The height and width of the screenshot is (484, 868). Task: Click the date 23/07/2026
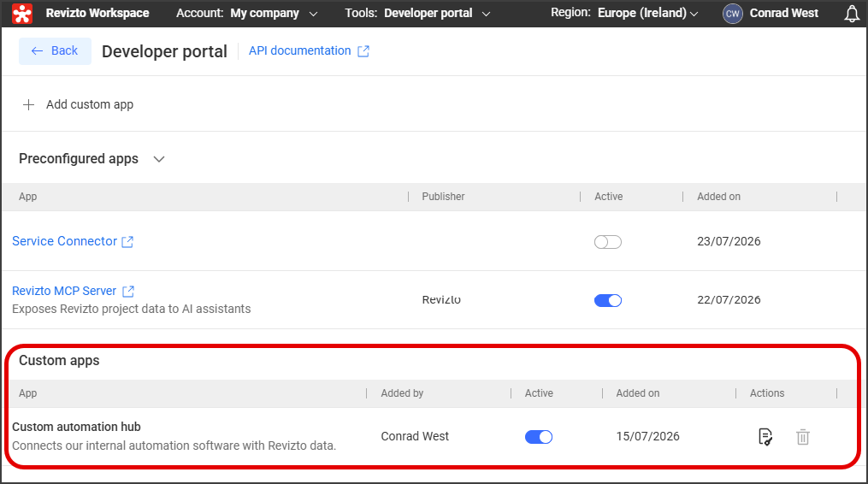point(729,241)
